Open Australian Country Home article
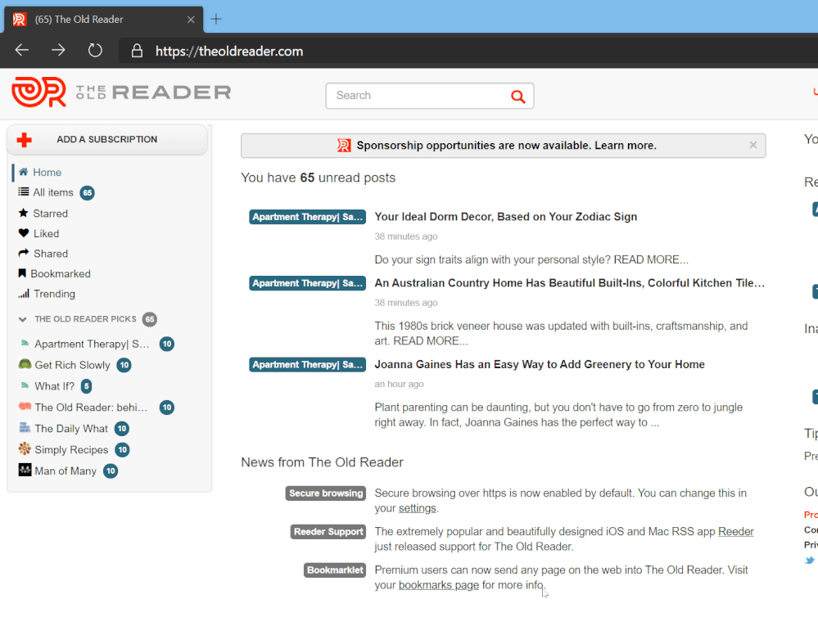 569,282
